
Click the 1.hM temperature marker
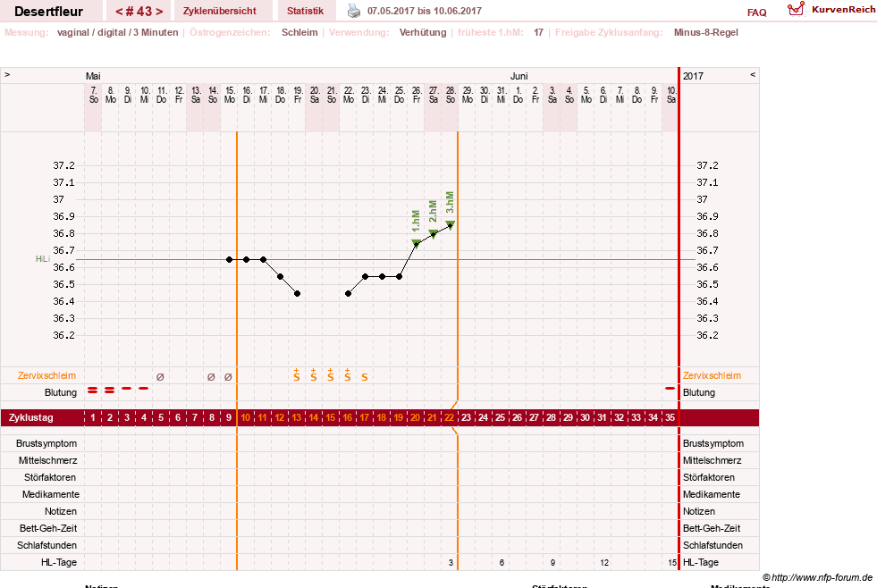coord(416,242)
